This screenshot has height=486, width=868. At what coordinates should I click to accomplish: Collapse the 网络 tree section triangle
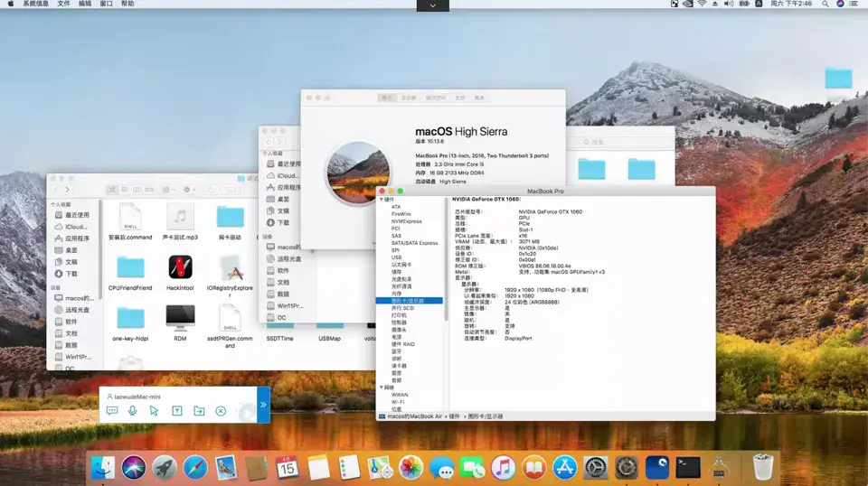point(382,388)
